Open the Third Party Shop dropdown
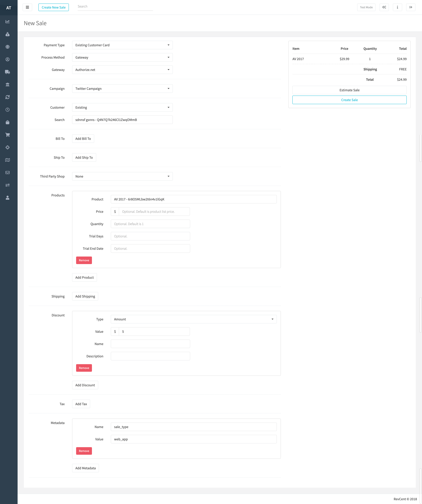Image resolution: width=422 pixels, height=504 pixels. [122, 176]
